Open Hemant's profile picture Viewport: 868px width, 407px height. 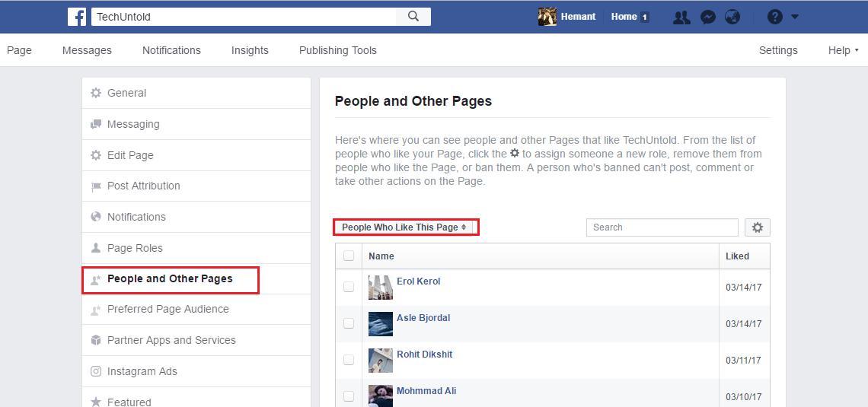pyautogui.click(x=547, y=17)
